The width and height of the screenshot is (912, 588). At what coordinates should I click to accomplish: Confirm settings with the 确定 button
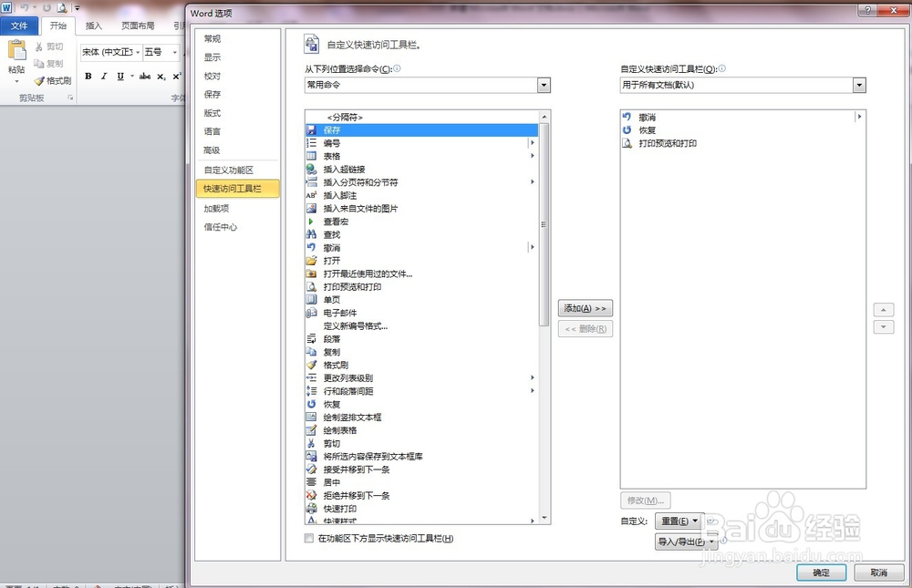pyautogui.click(x=820, y=573)
